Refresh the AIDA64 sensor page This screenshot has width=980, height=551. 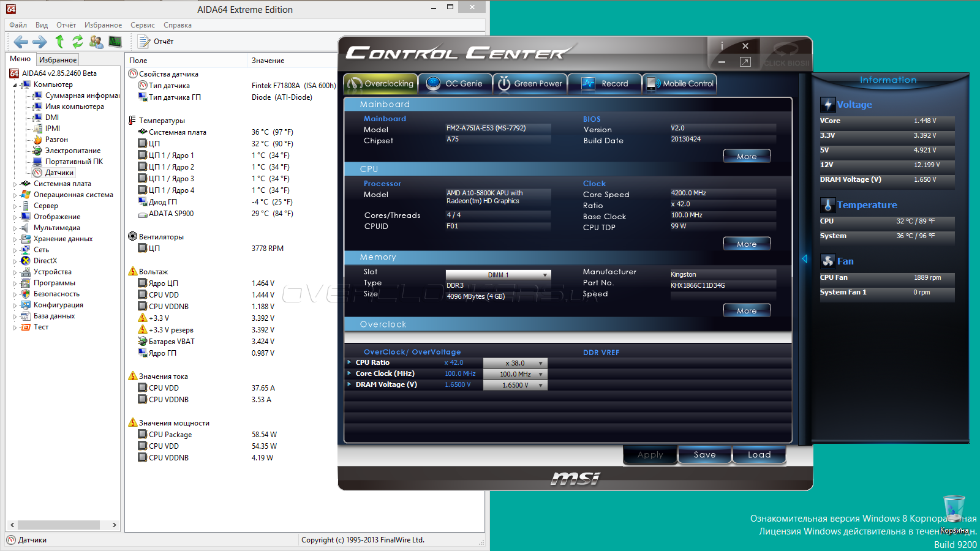click(78, 41)
